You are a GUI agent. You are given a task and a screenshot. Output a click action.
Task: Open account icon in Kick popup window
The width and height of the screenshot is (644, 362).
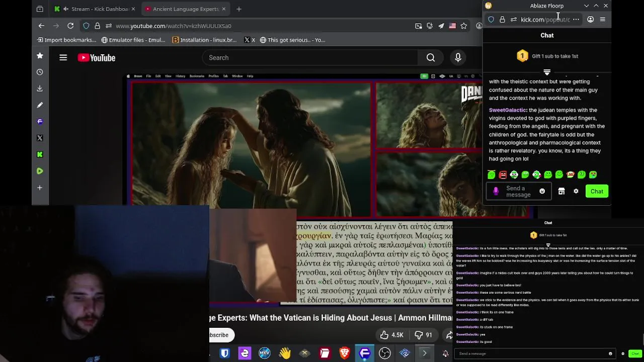click(x=591, y=20)
